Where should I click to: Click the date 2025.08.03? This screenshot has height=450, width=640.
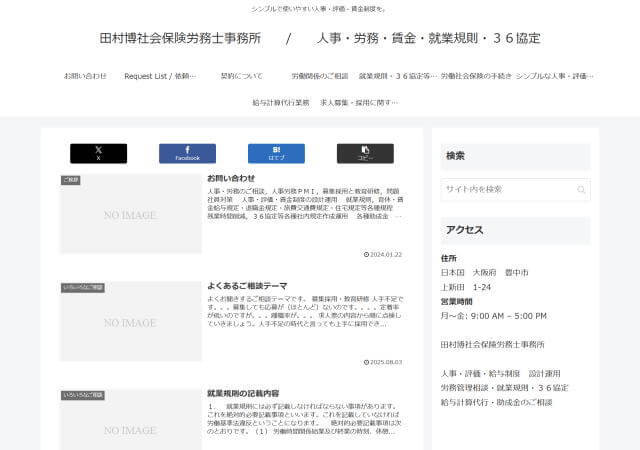click(x=383, y=362)
